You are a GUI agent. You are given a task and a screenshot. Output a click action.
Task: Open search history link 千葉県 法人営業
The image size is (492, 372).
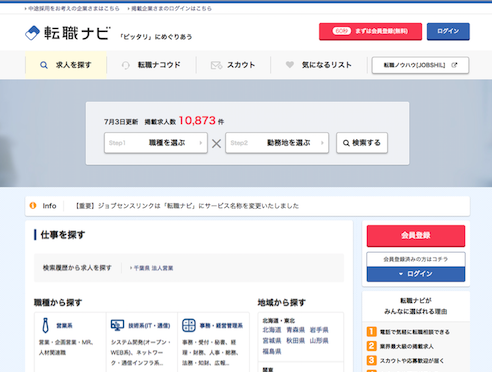pyautogui.click(x=152, y=268)
